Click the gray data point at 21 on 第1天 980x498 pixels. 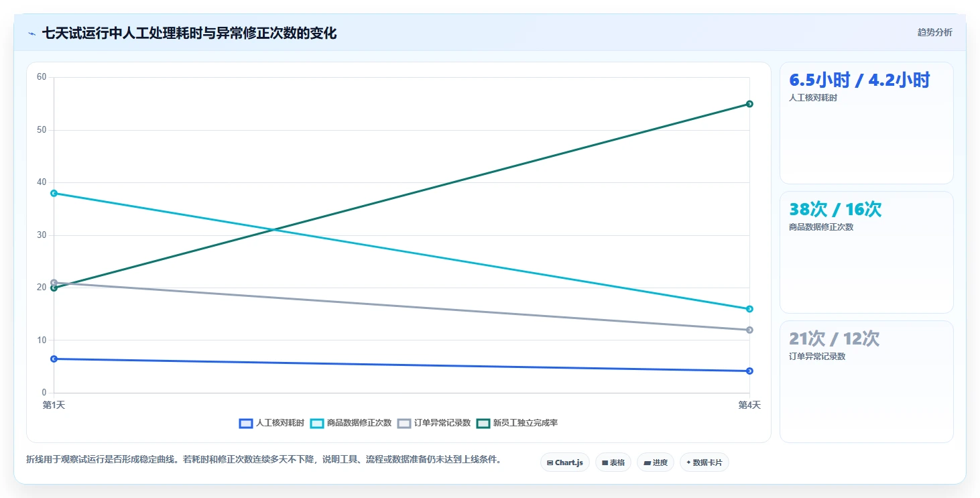coord(54,282)
